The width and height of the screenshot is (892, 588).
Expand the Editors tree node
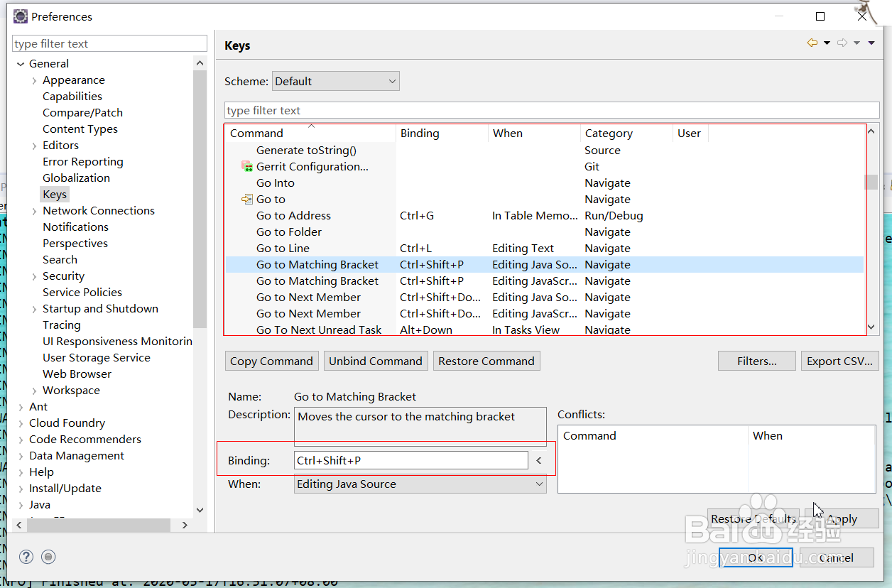click(x=34, y=146)
